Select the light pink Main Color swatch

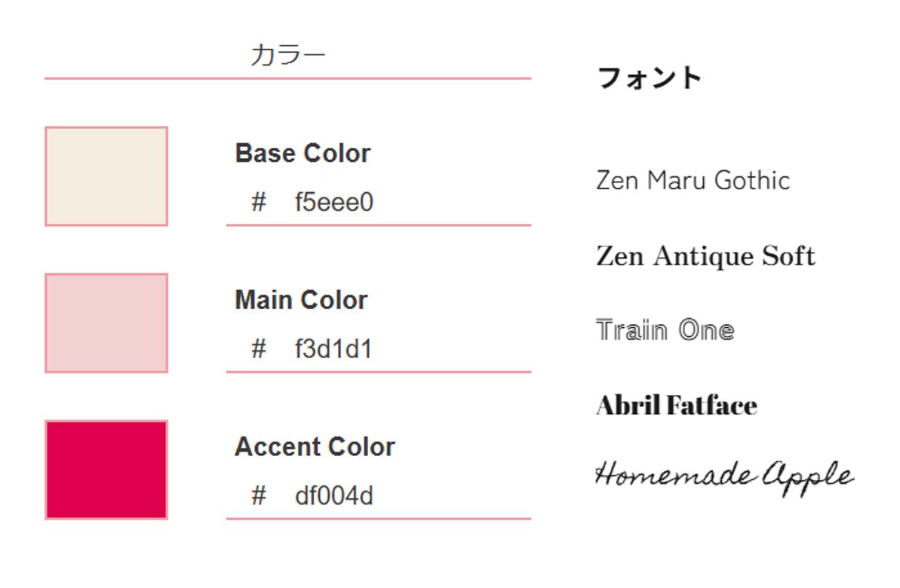pos(106,323)
